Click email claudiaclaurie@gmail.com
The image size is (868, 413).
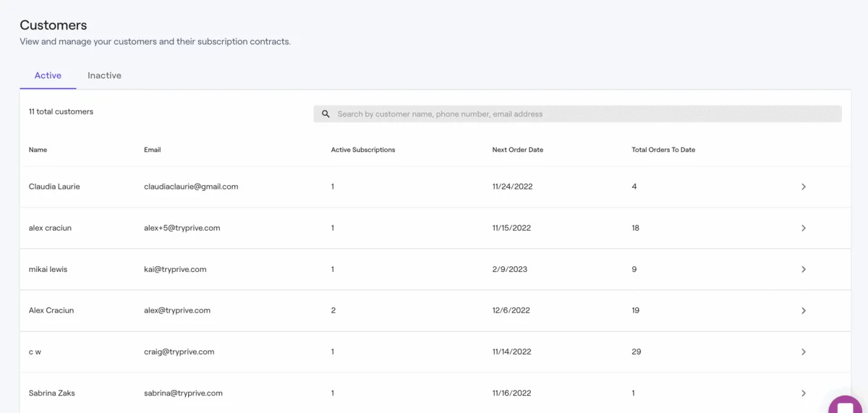coord(191,187)
